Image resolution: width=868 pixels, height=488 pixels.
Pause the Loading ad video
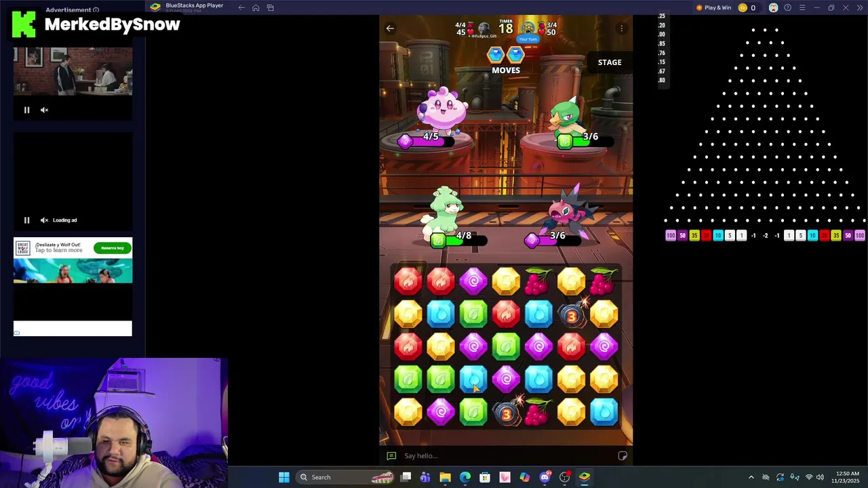pos(26,220)
